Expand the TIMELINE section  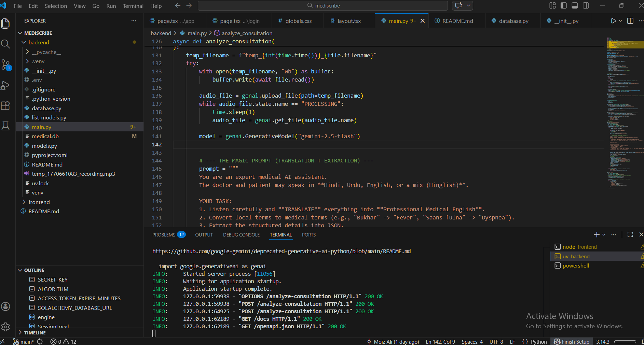35,333
